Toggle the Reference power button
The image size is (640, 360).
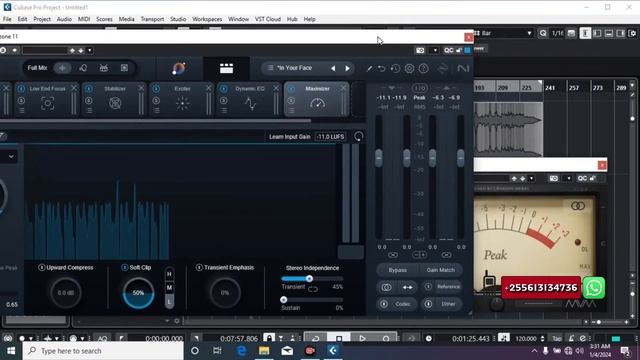pos(428,287)
